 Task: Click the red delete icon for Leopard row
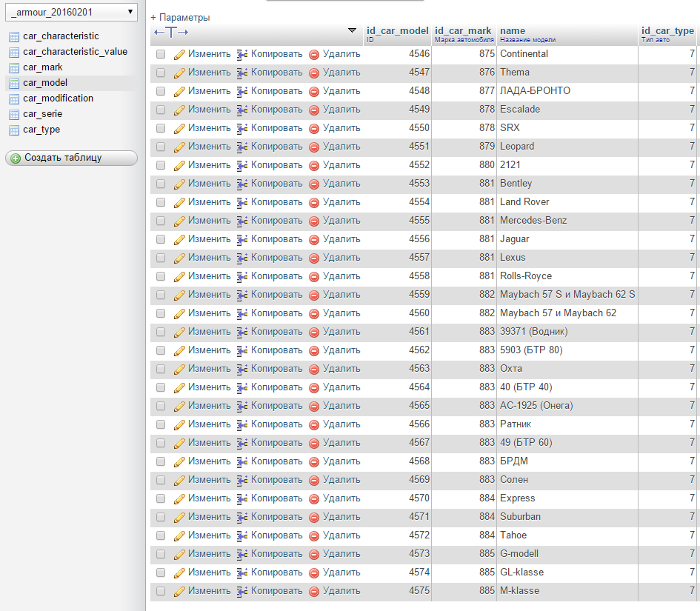point(314,147)
